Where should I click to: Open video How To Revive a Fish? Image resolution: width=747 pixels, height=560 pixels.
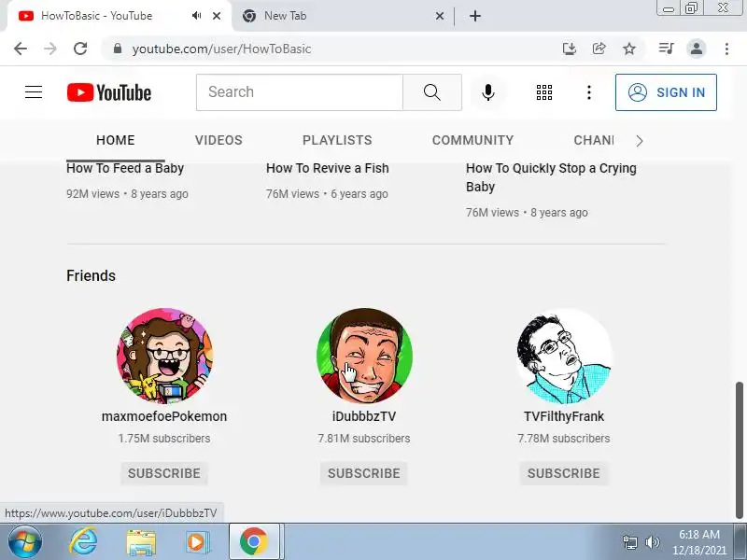coord(328,168)
